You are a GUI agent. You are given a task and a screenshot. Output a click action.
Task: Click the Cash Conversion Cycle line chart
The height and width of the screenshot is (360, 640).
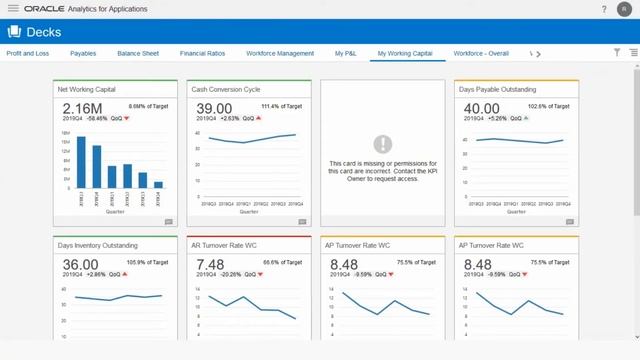[252, 139]
